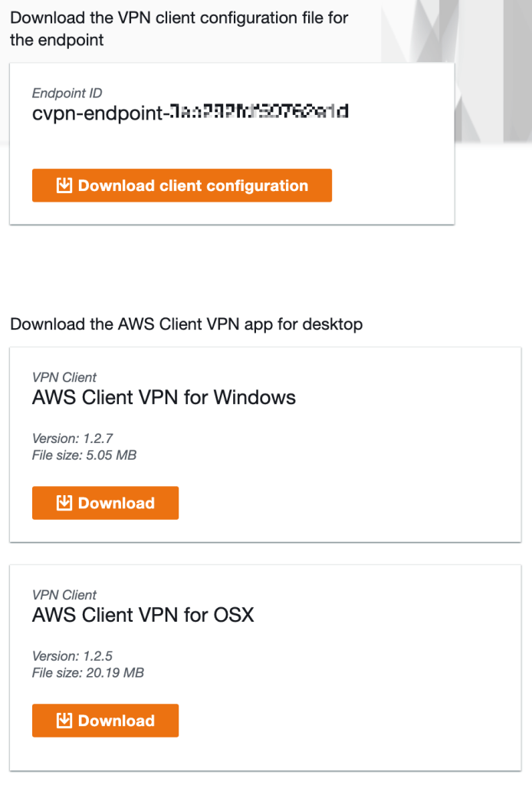Screen dimensions: 532x785
Task: Click the 'File size: 20.19 MB' text
Action: point(88,673)
